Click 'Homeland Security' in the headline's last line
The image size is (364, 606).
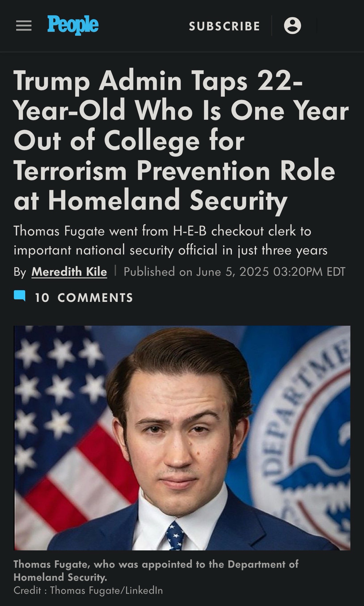click(168, 200)
